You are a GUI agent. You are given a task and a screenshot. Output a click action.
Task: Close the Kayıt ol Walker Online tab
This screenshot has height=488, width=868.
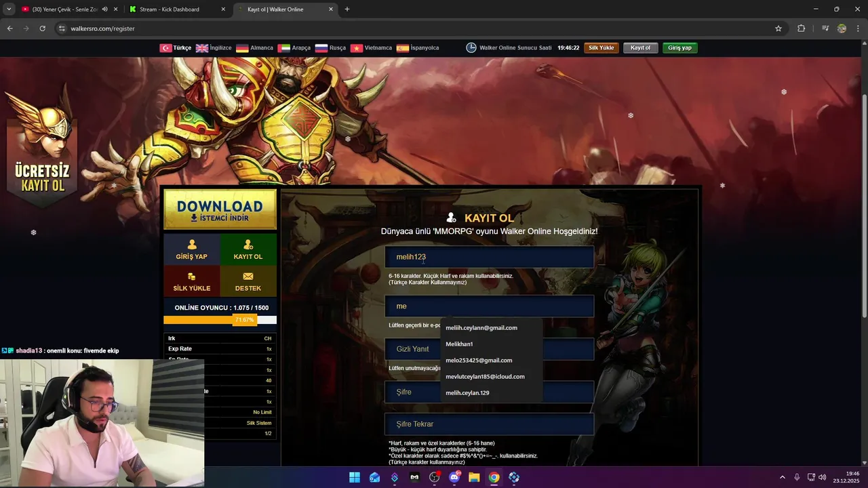331,9
